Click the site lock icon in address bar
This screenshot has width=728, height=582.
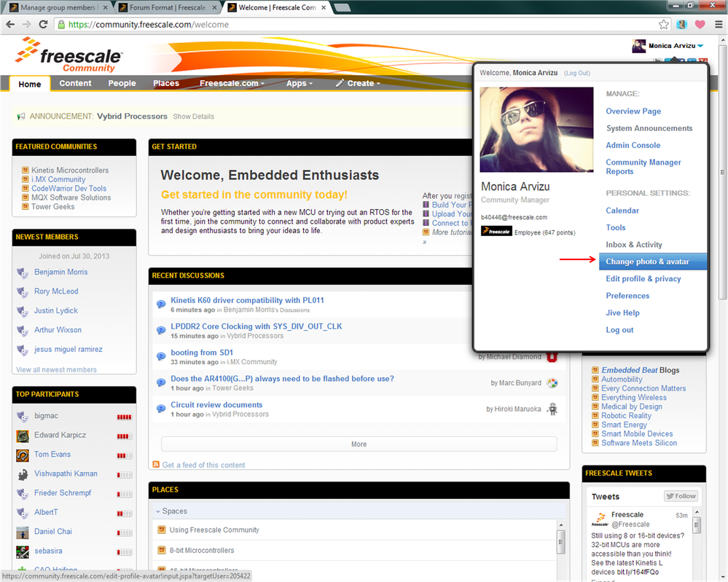coord(61,24)
